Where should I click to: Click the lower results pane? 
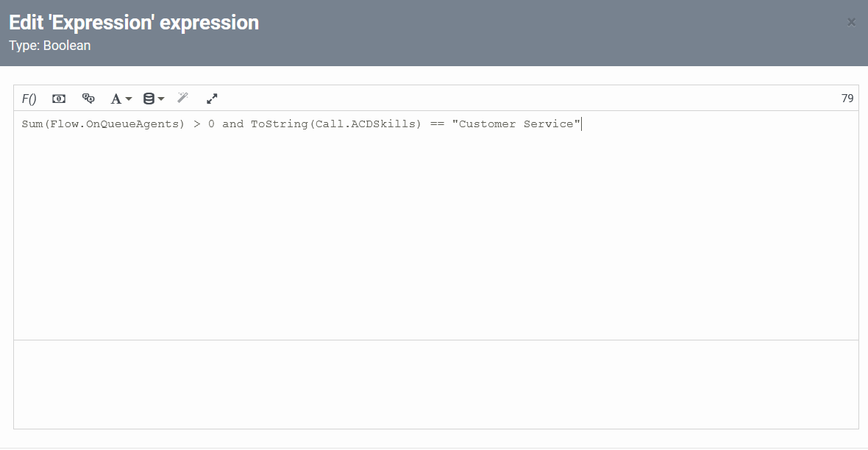pos(435,384)
